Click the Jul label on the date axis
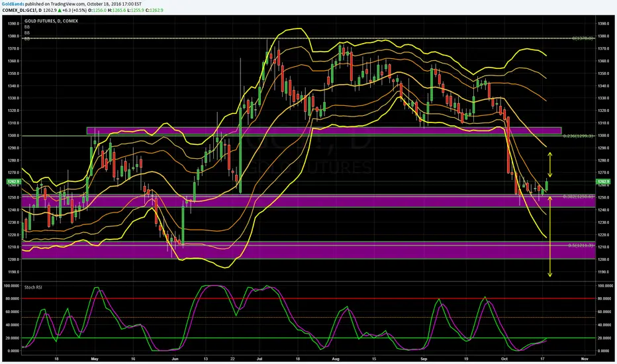The height and width of the screenshot is (364, 617). tap(260, 359)
